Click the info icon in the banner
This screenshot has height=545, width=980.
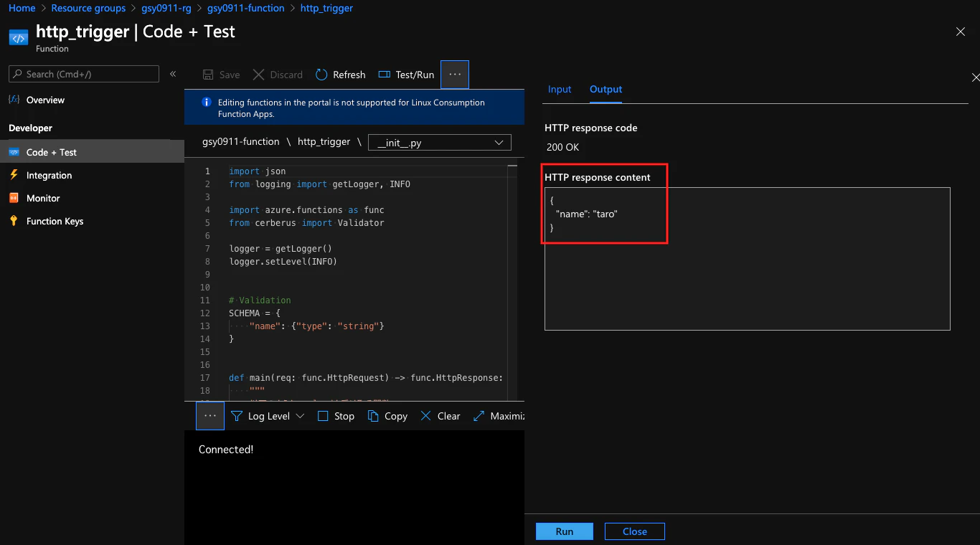point(207,103)
